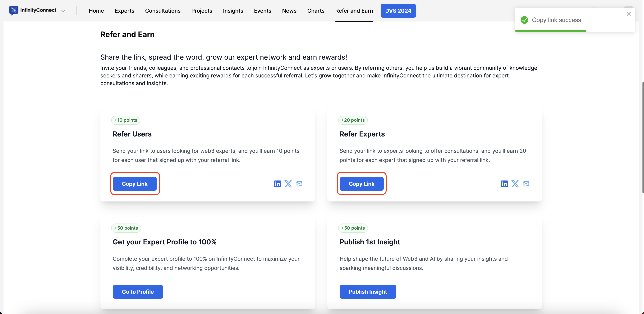The height and width of the screenshot is (314, 644).
Task: Copy the Refer Users link
Action: [x=135, y=184]
